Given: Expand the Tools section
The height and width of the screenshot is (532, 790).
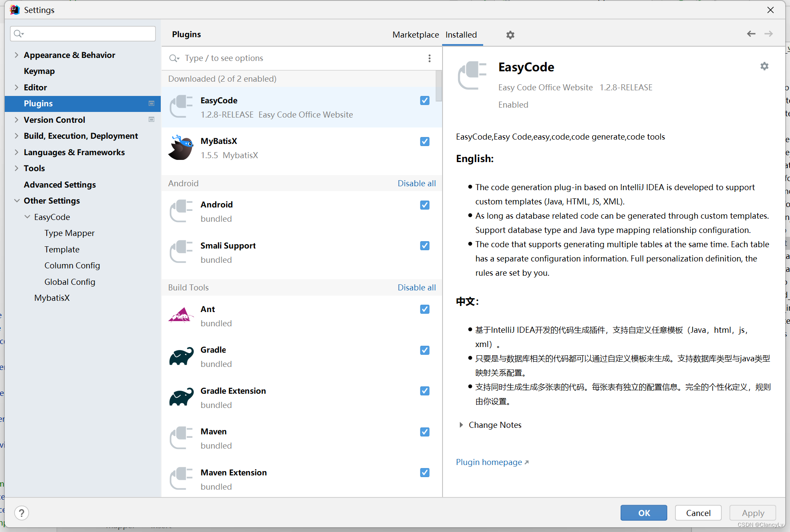Looking at the screenshot, I should [16, 168].
